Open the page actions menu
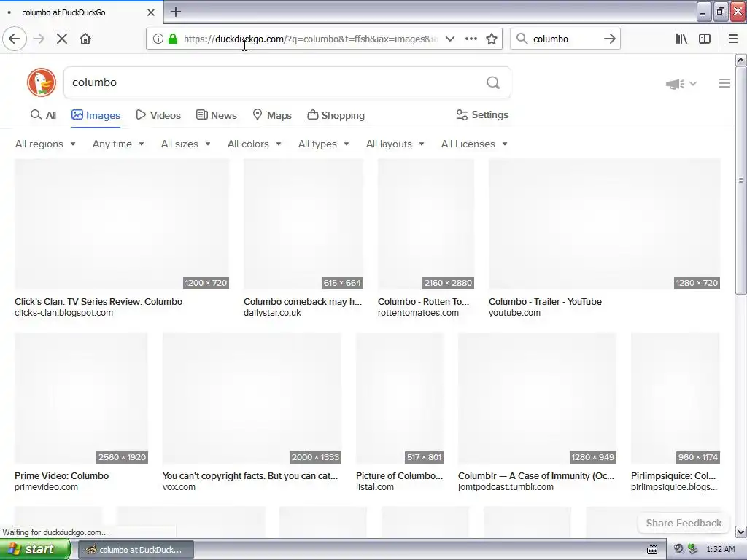747x560 pixels. (471, 39)
